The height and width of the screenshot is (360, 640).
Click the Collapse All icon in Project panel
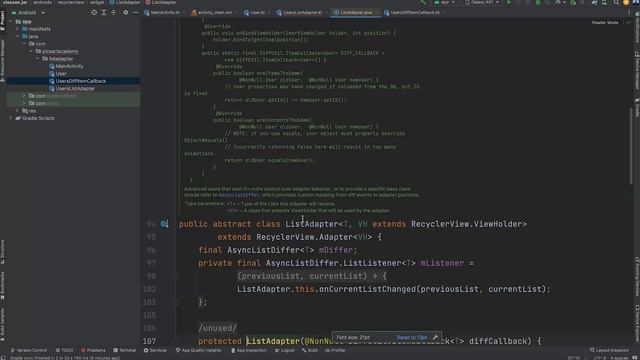tap(113, 13)
